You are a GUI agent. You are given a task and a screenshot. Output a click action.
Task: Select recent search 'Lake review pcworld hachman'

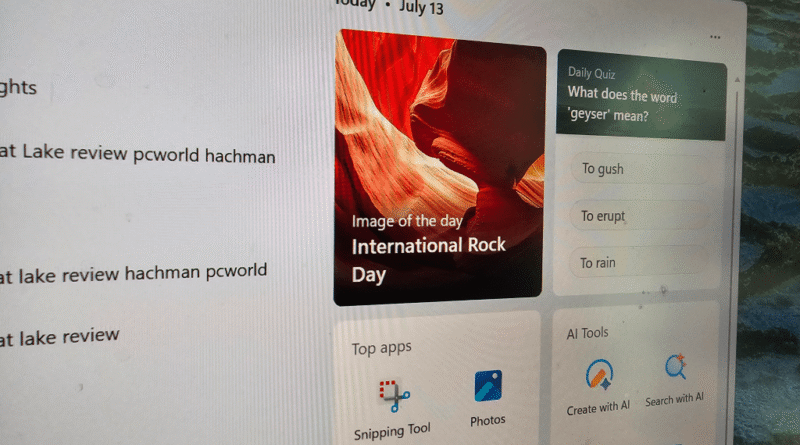(138, 153)
